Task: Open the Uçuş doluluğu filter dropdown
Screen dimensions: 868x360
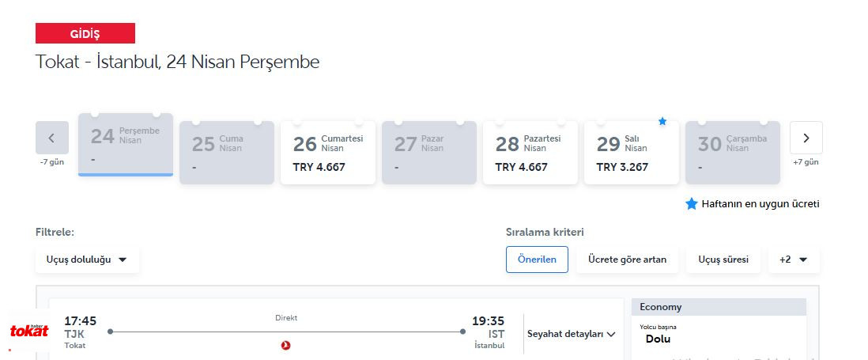Action: 87,260
